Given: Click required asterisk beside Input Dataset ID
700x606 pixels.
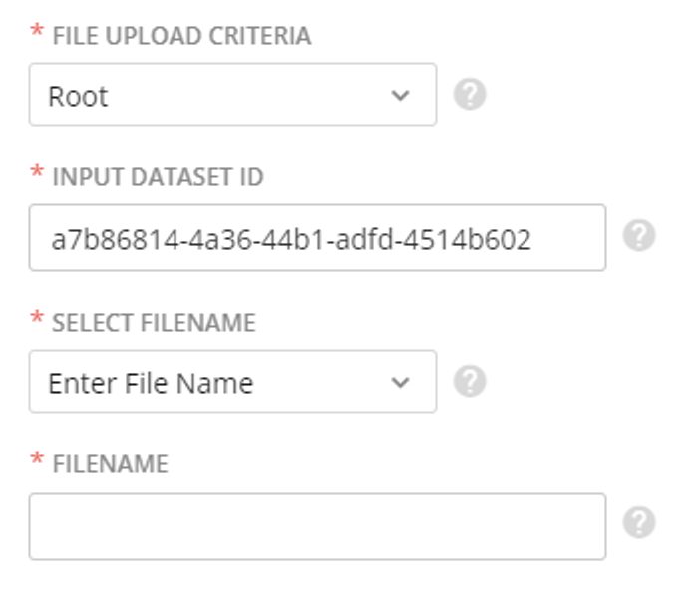Looking at the screenshot, I should [37, 171].
